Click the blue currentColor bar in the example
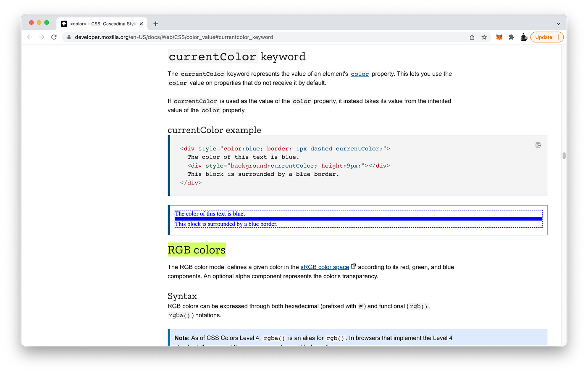The height and width of the screenshot is (374, 588). [x=358, y=219]
